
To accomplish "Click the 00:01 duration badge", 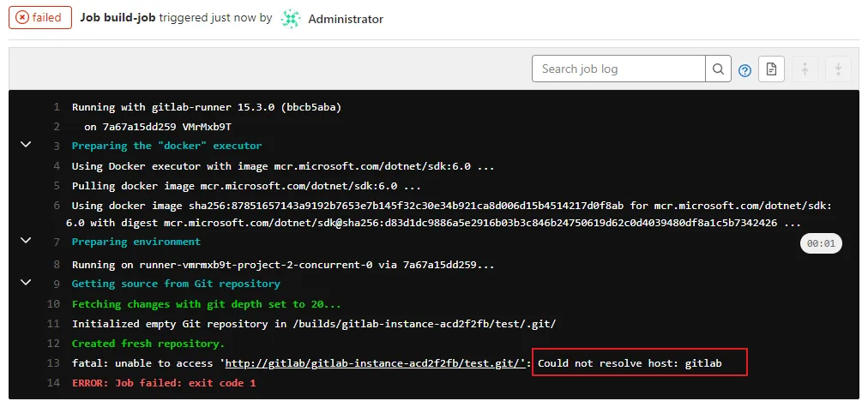I will coord(821,244).
